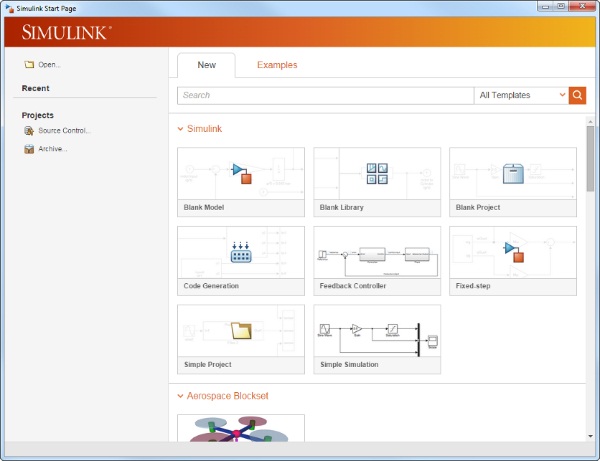Select the Blank Library label

coord(341,207)
